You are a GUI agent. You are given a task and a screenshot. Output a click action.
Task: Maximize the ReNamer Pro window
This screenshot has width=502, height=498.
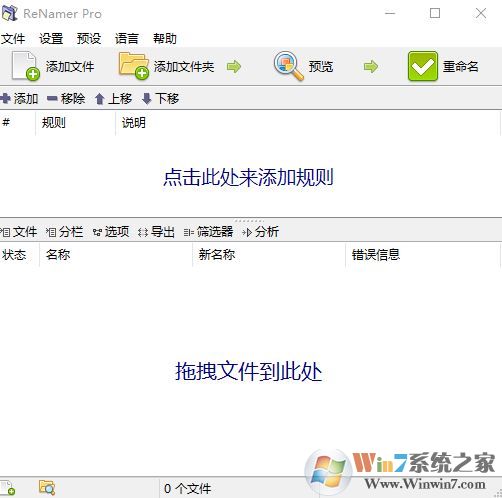coord(435,13)
